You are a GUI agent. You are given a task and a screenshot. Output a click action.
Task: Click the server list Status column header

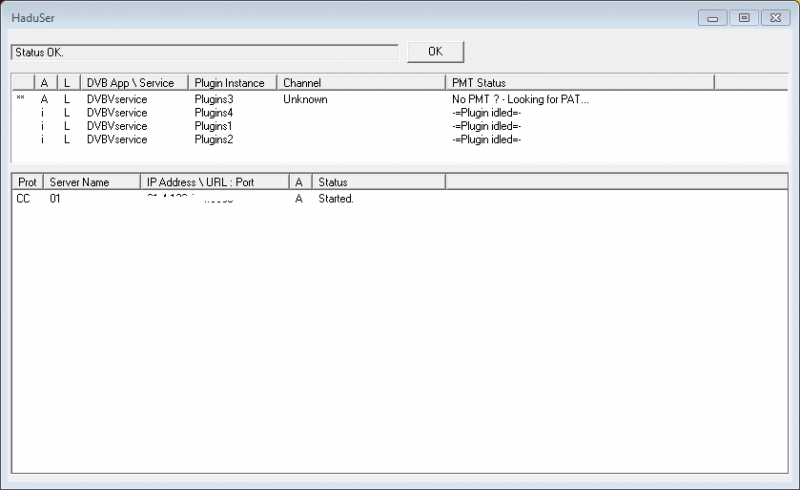pyautogui.click(x=378, y=182)
